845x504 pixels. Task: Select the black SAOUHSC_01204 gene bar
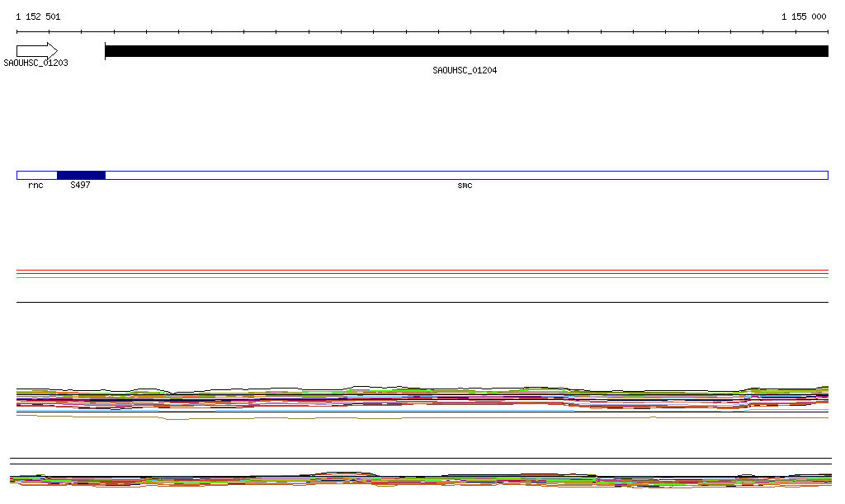467,51
